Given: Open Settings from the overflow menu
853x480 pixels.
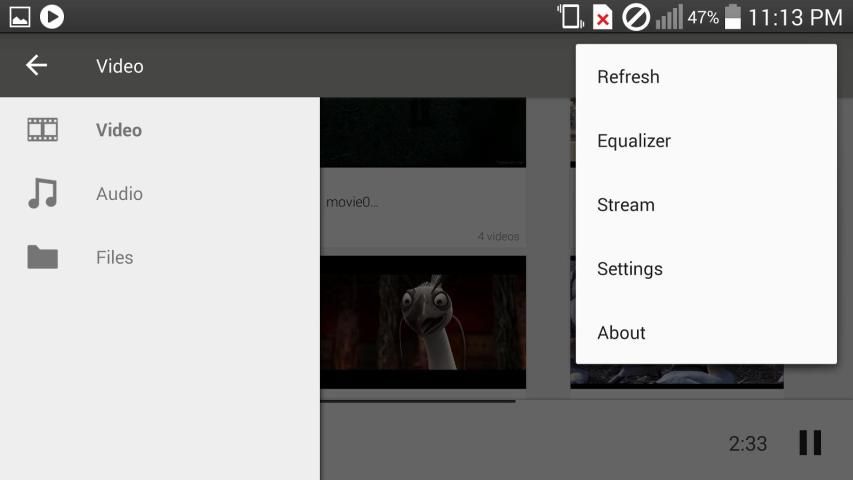Looking at the screenshot, I should click(x=630, y=269).
